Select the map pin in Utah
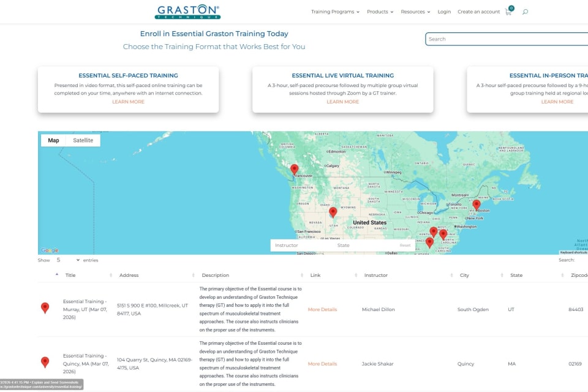Screen dimensions: 588x392 click(x=333, y=213)
